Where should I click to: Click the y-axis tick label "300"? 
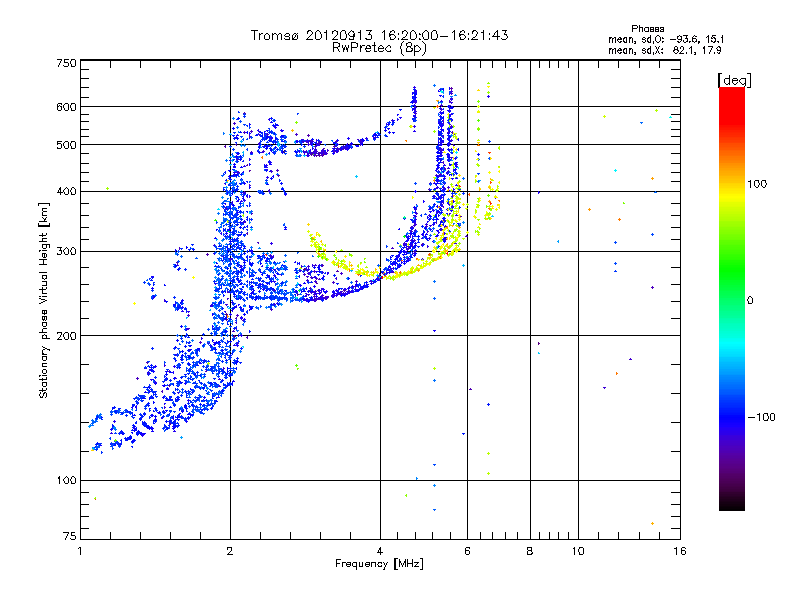(x=66, y=252)
